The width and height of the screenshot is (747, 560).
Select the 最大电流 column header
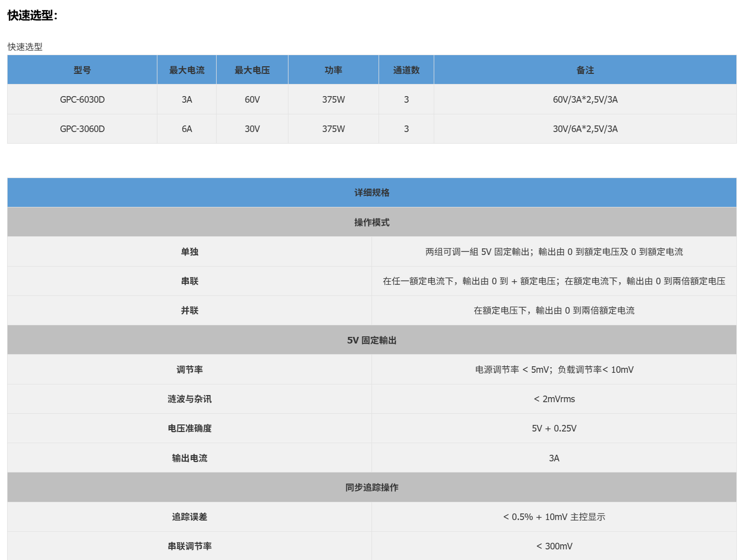point(187,70)
